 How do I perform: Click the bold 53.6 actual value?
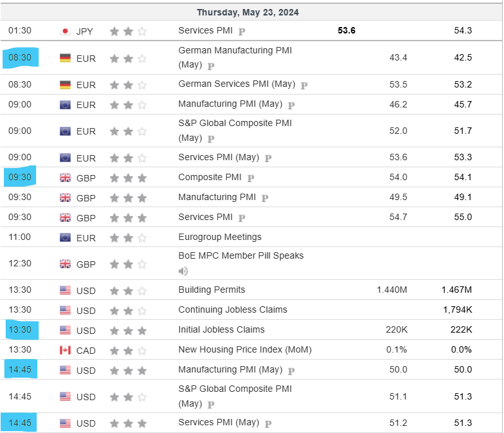point(346,31)
